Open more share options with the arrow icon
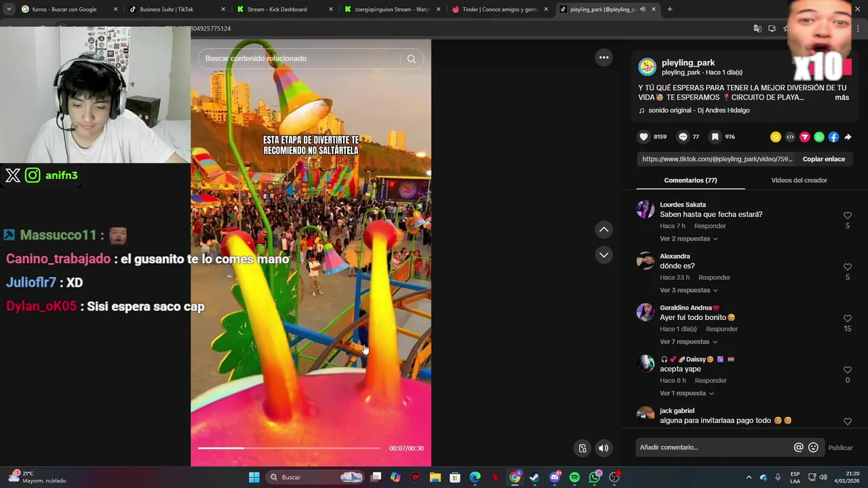868x488 pixels. click(x=848, y=137)
